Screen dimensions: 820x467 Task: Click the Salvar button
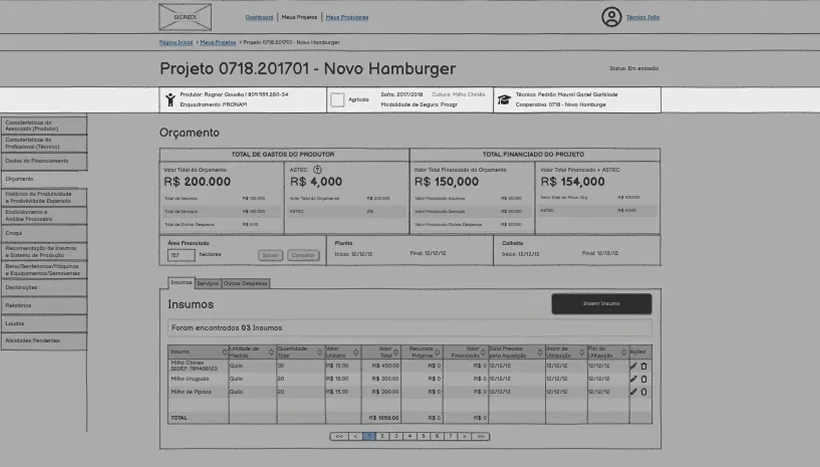coord(270,255)
